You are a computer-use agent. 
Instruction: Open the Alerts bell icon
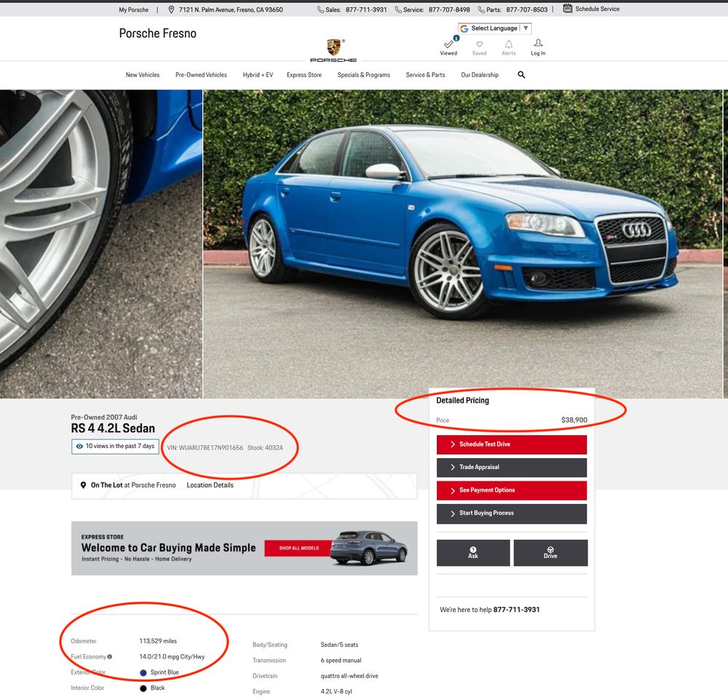point(509,45)
